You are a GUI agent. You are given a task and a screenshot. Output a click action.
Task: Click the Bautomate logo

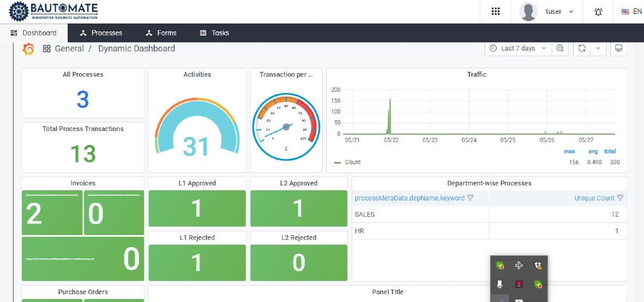(x=53, y=11)
